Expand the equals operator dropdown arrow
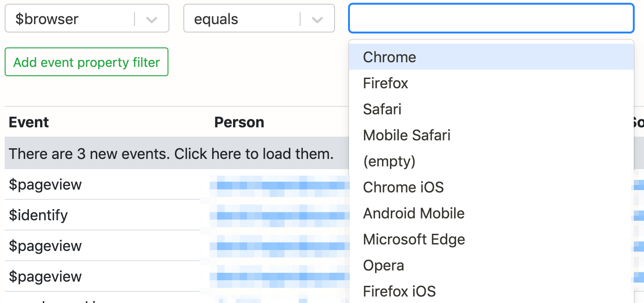This screenshot has height=303, width=644. click(x=317, y=20)
